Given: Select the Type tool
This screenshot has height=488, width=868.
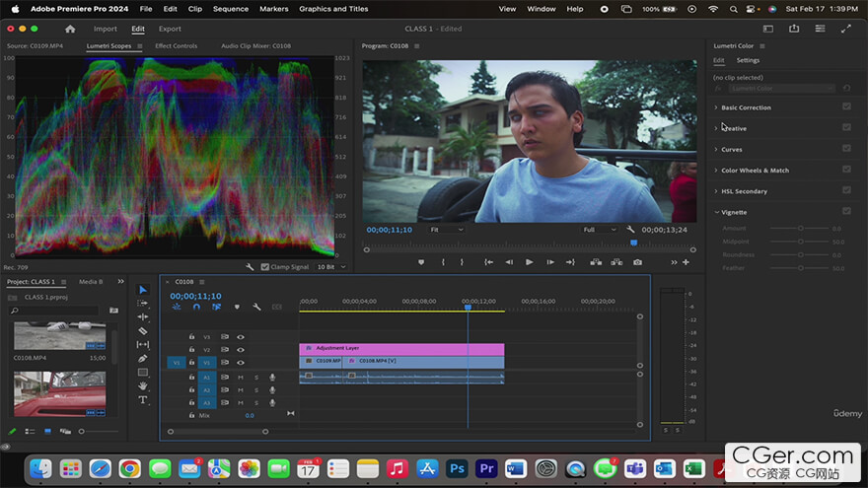Looking at the screenshot, I should (x=143, y=399).
